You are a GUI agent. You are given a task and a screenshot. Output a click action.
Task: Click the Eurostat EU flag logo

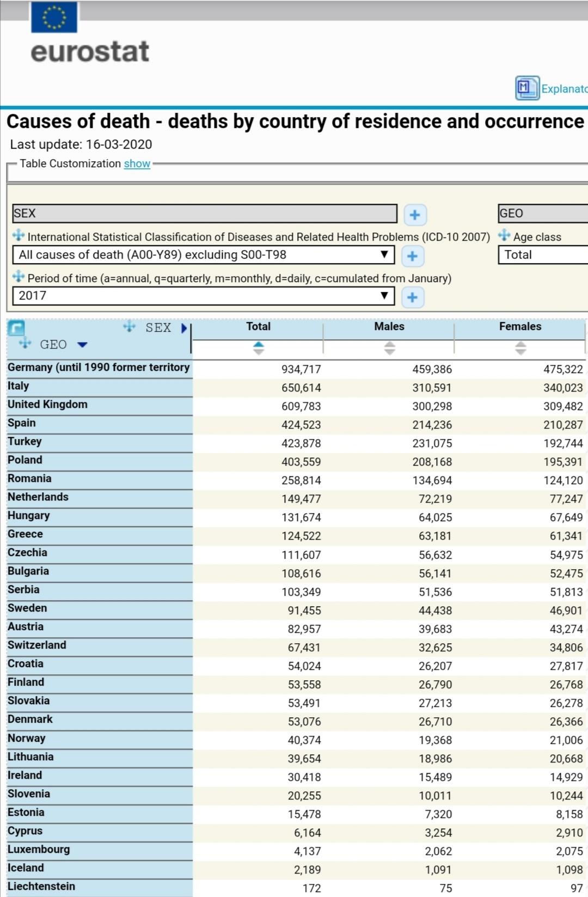[54, 17]
